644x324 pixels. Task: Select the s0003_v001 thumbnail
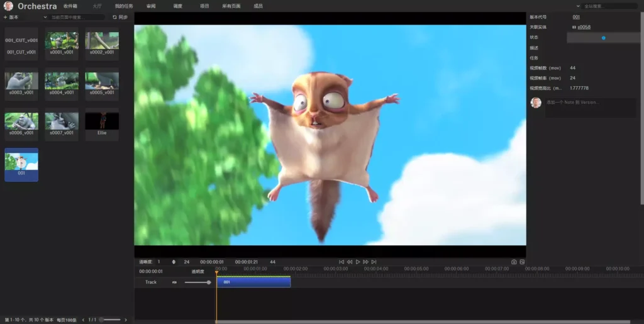pyautogui.click(x=21, y=84)
